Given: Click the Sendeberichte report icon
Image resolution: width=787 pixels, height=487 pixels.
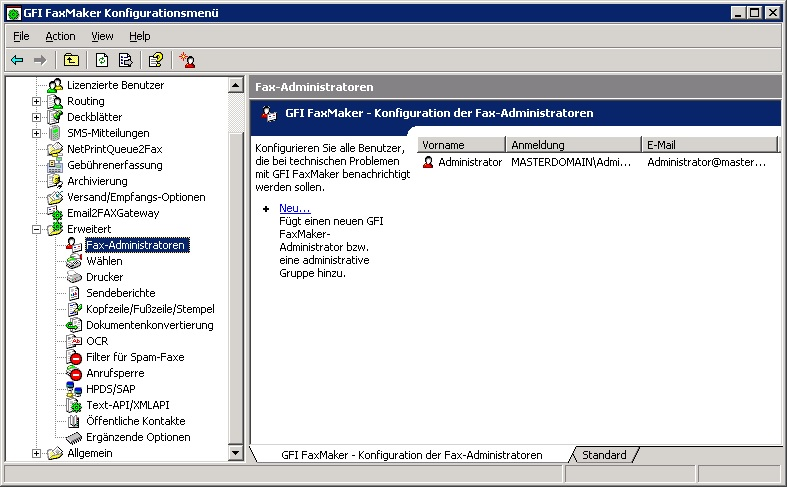Looking at the screenshot, I should [74, 293].
